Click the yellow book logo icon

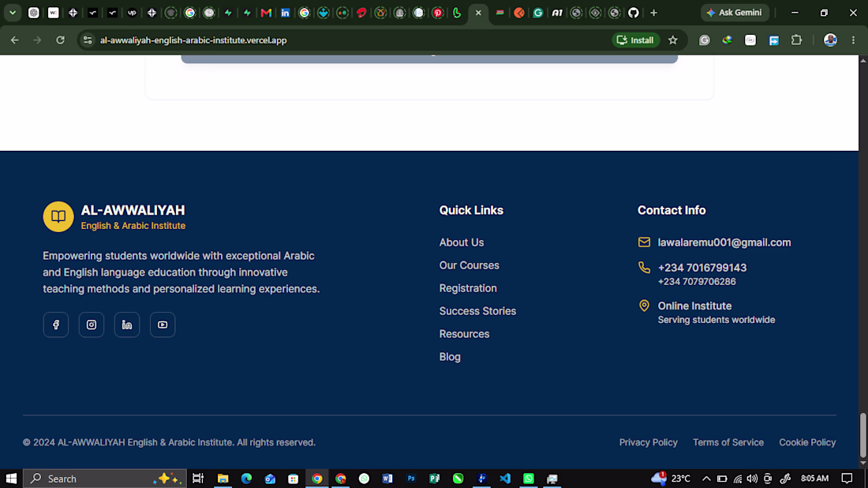coord(58,216)
